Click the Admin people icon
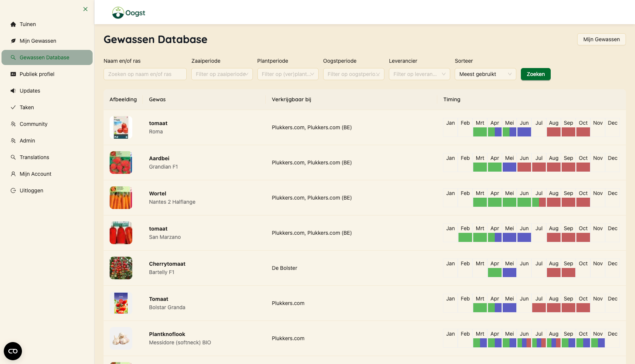This screenshot has width=635, height=364. [x=13, y=141]
